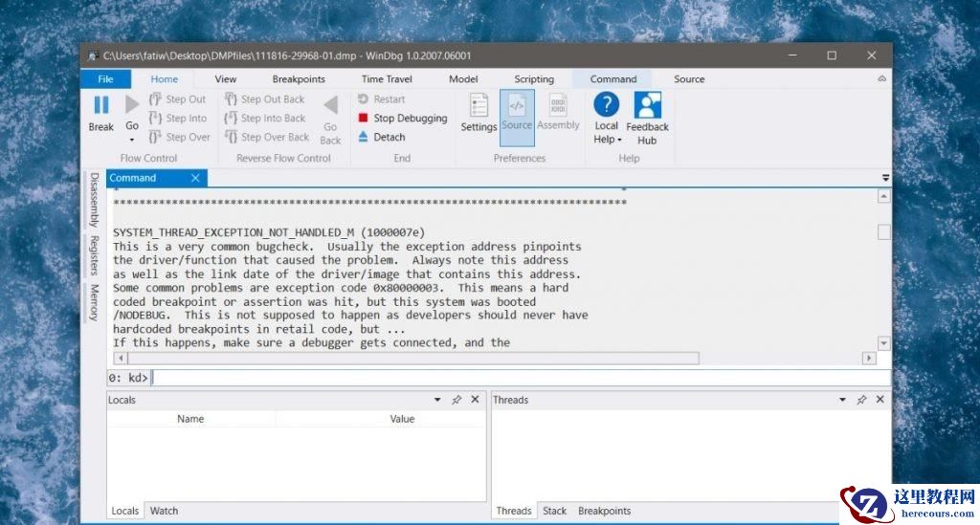
Task: Click the WinDbg title bar app icon
Action: pos(93,55)
